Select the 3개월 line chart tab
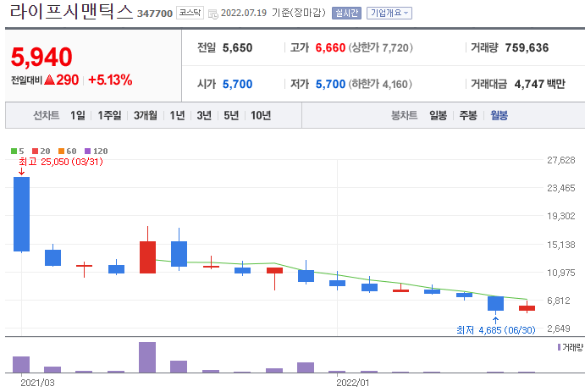The width and height of the screenshot is (585, 392). point(146,116)
